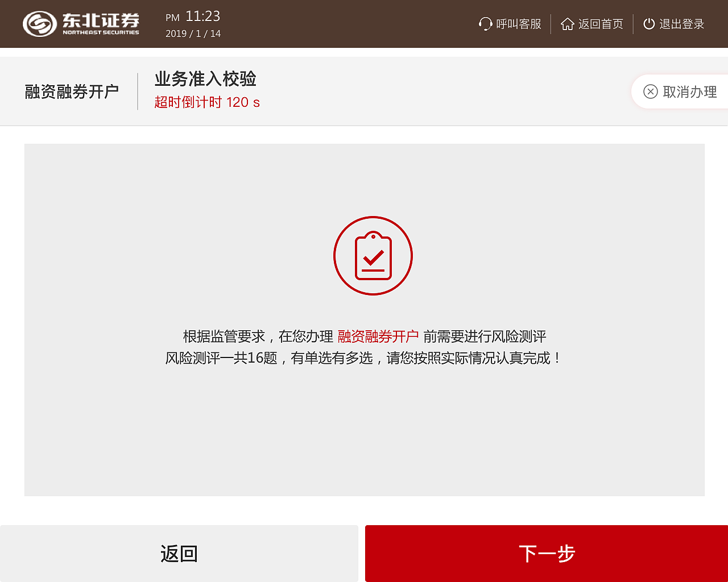Select the 融资融券开户 title on the left
The height and width of the screenshot is (582, 728).
click(72, 91)
